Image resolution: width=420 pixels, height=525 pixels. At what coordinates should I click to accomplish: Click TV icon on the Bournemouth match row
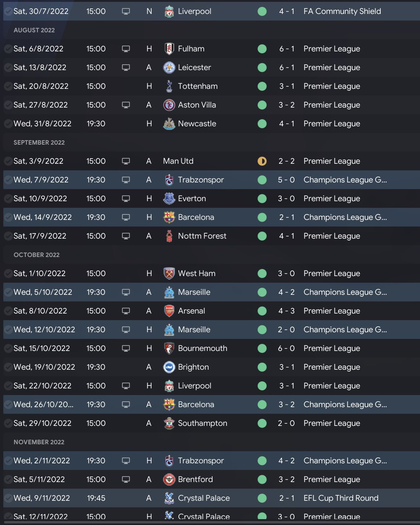coord(126,348)
